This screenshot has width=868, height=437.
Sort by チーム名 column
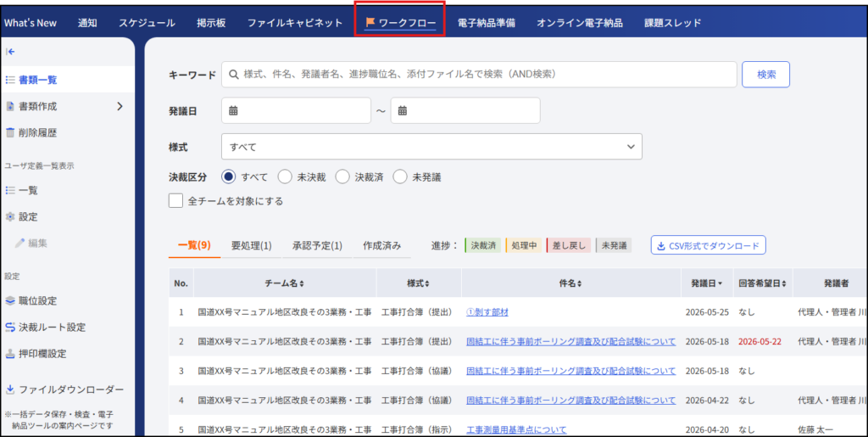click(x=285, y=283)
